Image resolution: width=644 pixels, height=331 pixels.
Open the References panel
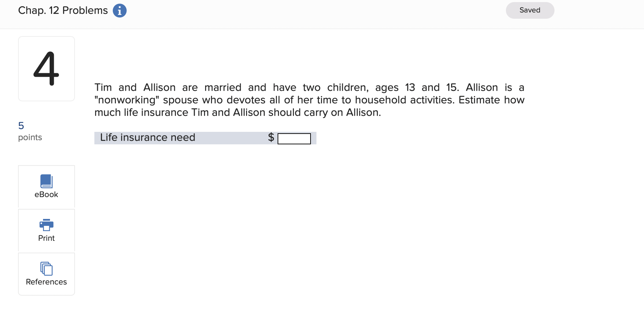pyautogui.click(x=46, y=274)
